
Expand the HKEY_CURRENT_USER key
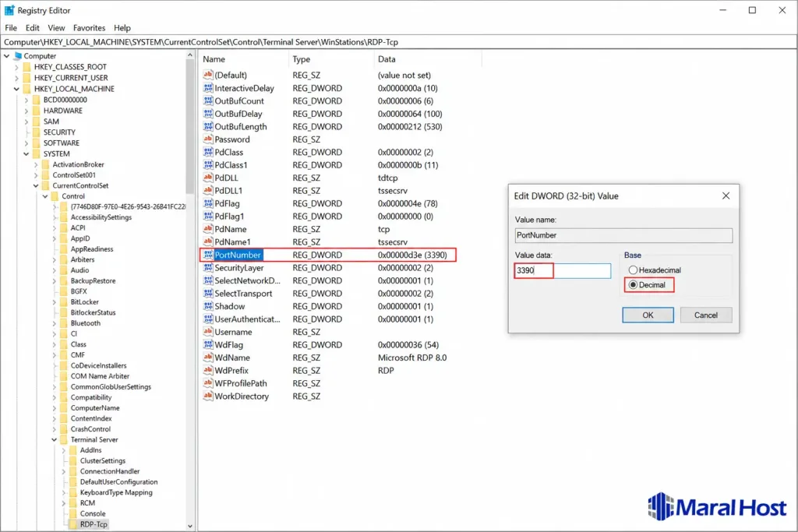[x=16, y=78]
